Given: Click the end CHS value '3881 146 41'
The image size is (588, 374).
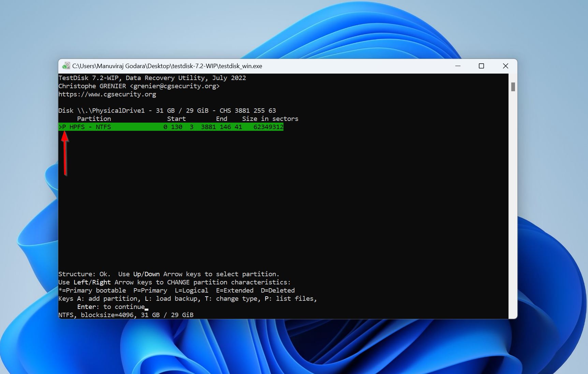Looking at the screenshot, I should pyautogui.click(x=222, y=127).
